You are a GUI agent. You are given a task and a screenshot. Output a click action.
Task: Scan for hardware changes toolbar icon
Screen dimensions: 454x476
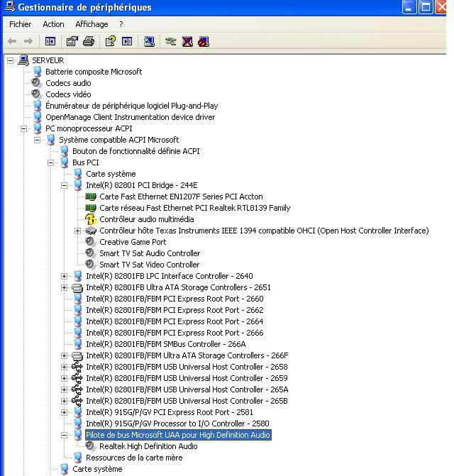tap(149, 41)
